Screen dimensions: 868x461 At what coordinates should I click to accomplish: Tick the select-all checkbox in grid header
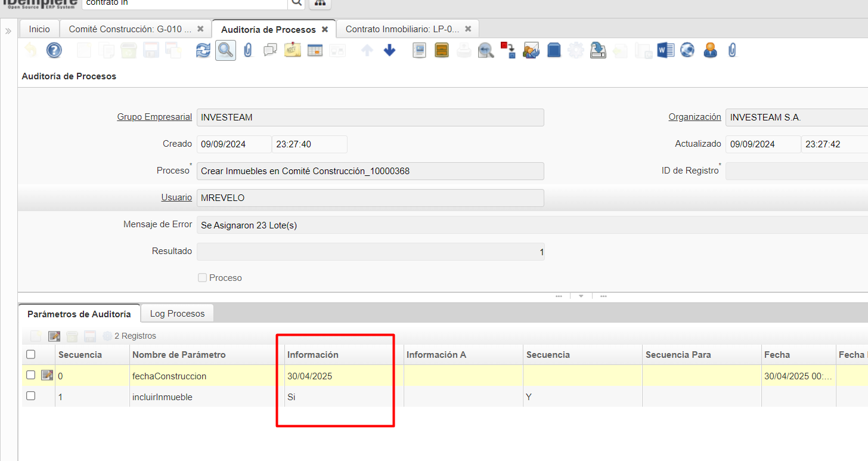pyautogui.click(x=31, y=354)
